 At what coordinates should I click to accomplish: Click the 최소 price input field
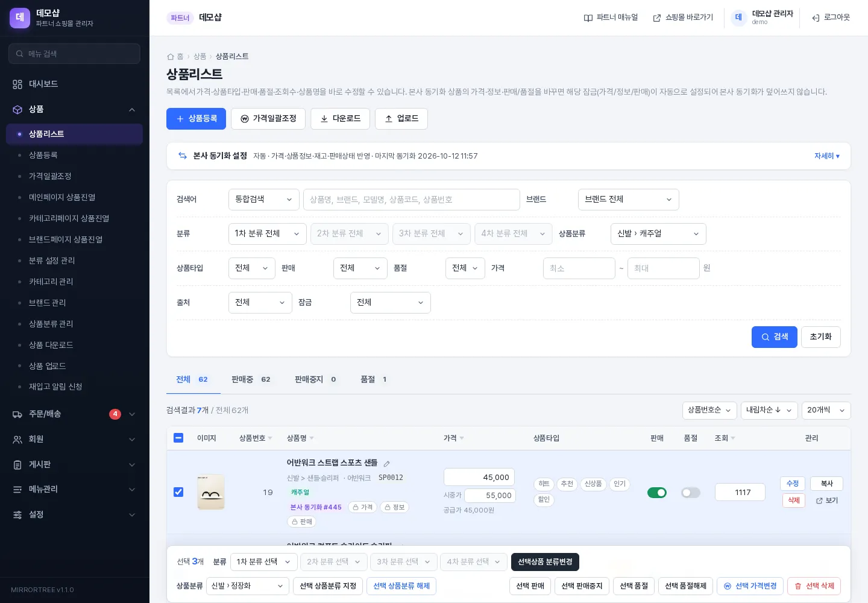coord(579,268)
